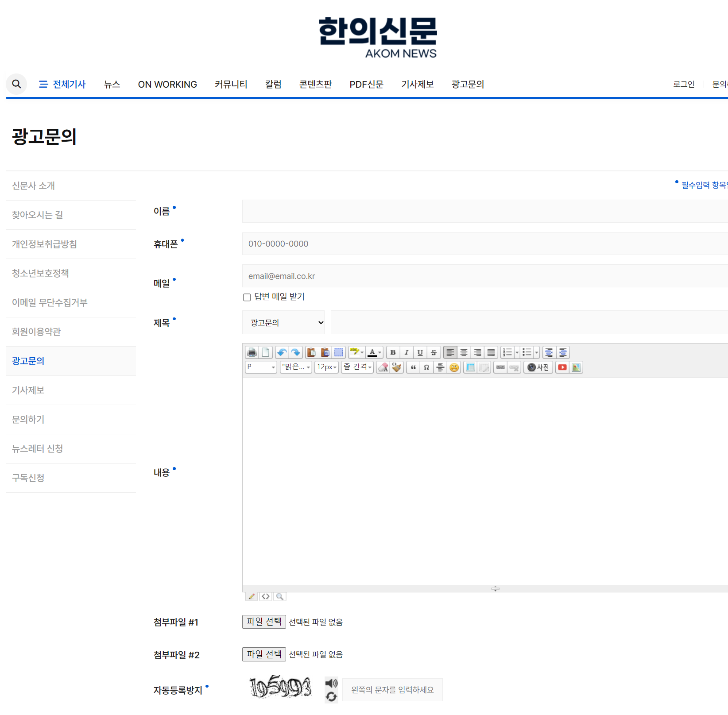This screenshot has height=715, width=728.
Task: Open the 광고문의 title category dropdown
Action: point(283,322)
